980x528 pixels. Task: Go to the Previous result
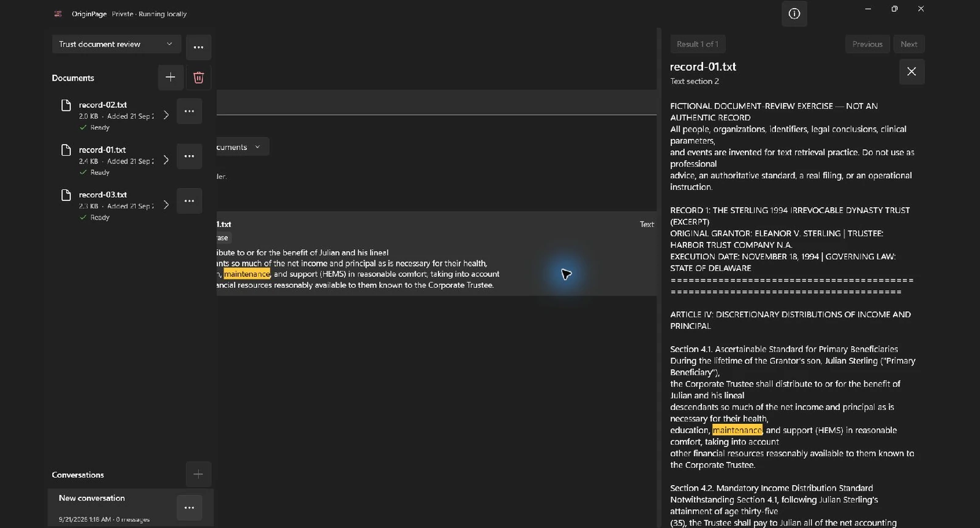click(x=867, y=44)
